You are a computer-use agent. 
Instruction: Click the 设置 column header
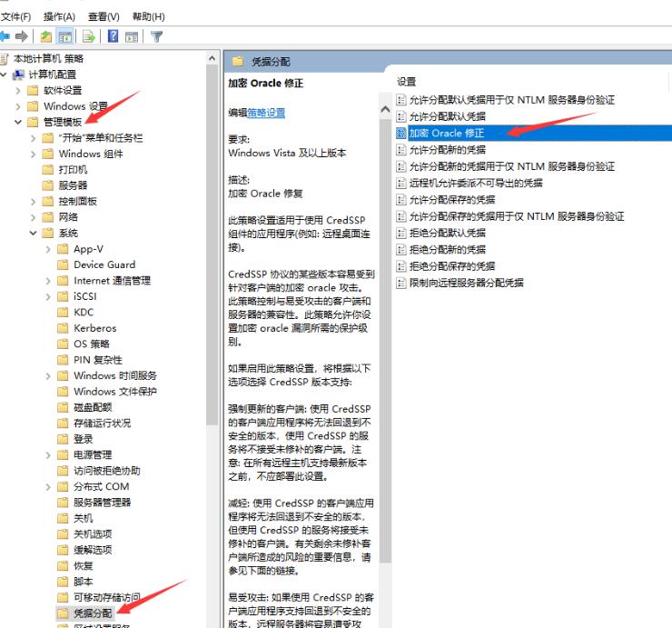406,82
